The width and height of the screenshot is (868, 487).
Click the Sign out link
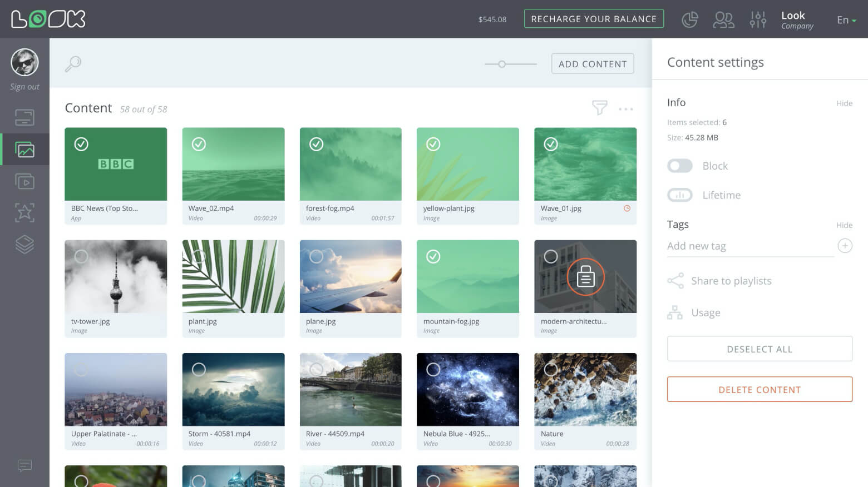coord(24,87)
